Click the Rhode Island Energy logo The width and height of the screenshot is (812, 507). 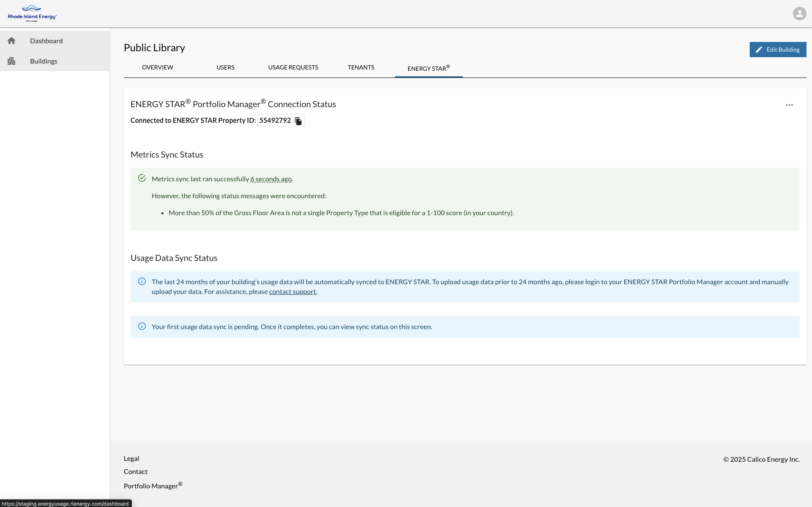point(32,14)
